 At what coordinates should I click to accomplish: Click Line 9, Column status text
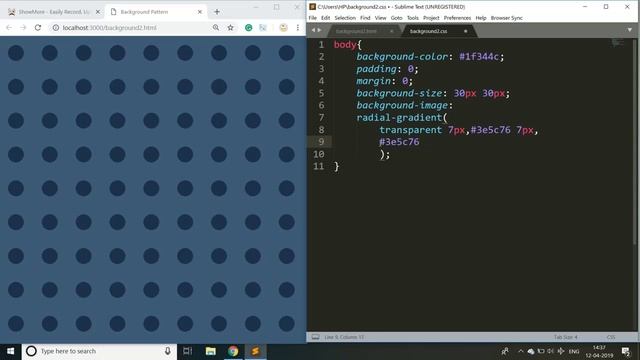point(344,337)
